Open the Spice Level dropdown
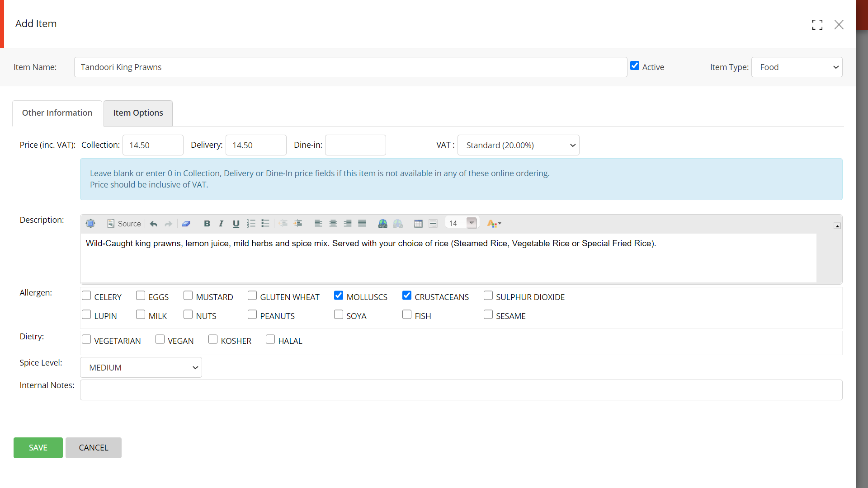This screenshot has height=488, width=868. pyautogui.click(x=141, y=368)
